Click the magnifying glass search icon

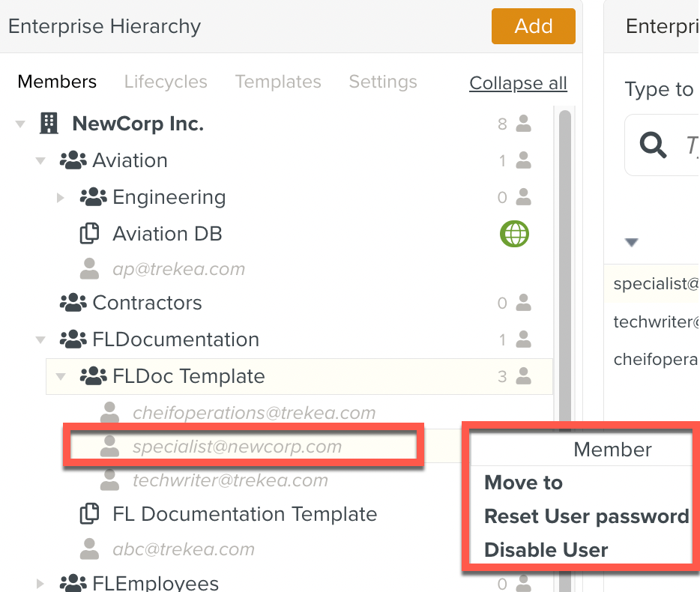[653, 145]
